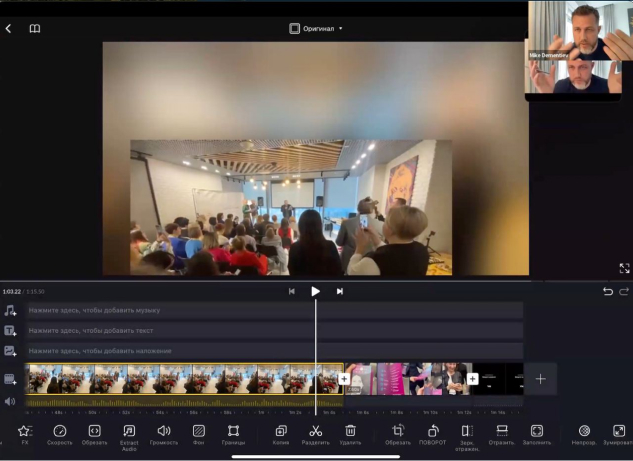Screen dimensions: 633x461
Task: Click the audio waveform under the clip
Action: 184,402
